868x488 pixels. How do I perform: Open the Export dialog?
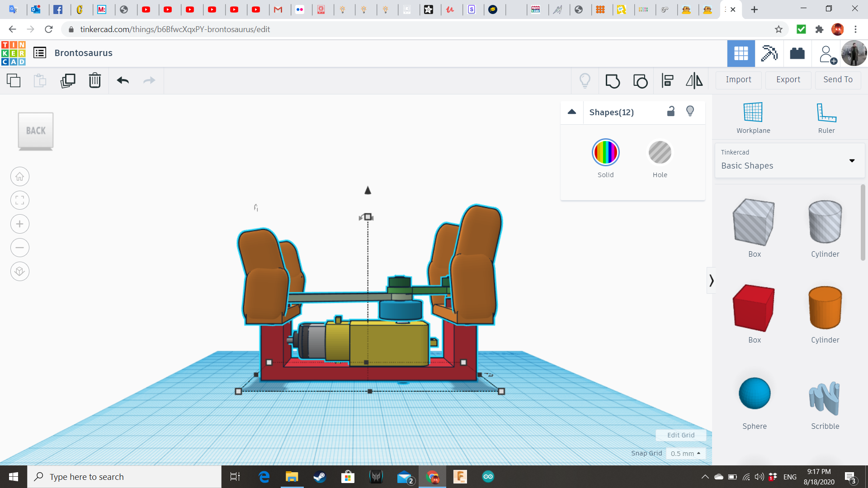coord(788,80)
